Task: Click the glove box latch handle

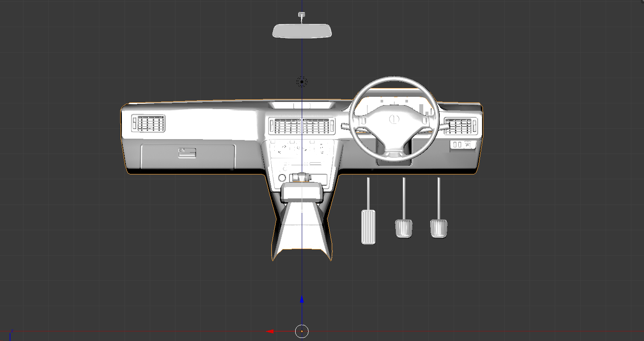Action: [187, 152]
